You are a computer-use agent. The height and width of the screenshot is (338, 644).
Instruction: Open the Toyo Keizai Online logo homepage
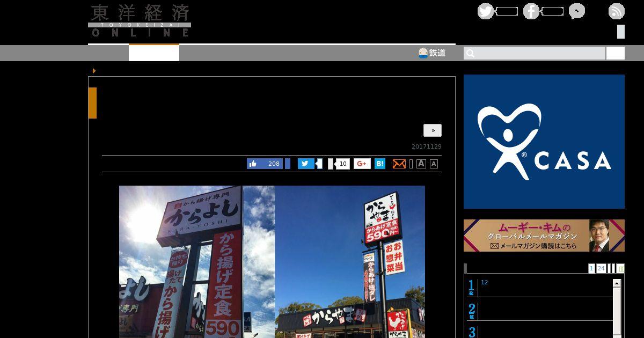(x=140, y=21)
